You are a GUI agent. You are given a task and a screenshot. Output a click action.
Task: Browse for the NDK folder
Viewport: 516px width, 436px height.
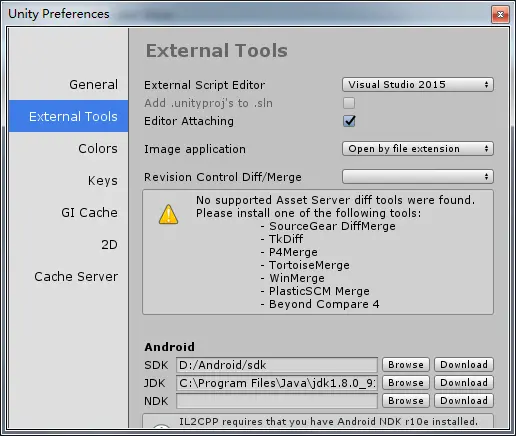[x=406, y=401]
